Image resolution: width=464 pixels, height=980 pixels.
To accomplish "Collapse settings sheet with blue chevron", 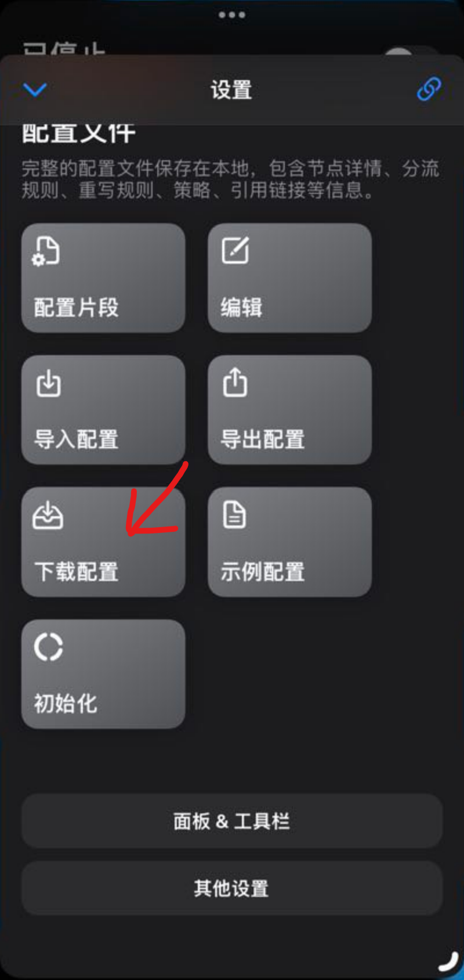I will [35, 90].
